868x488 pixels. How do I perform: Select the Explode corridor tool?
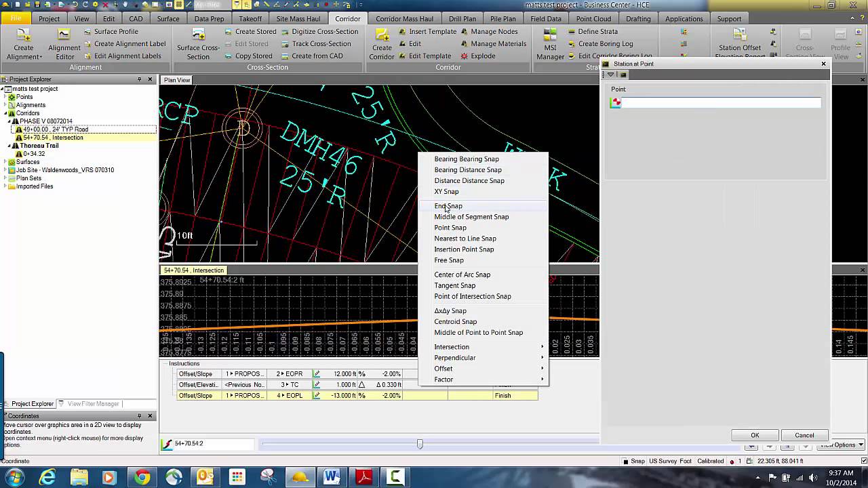[477, 56]
